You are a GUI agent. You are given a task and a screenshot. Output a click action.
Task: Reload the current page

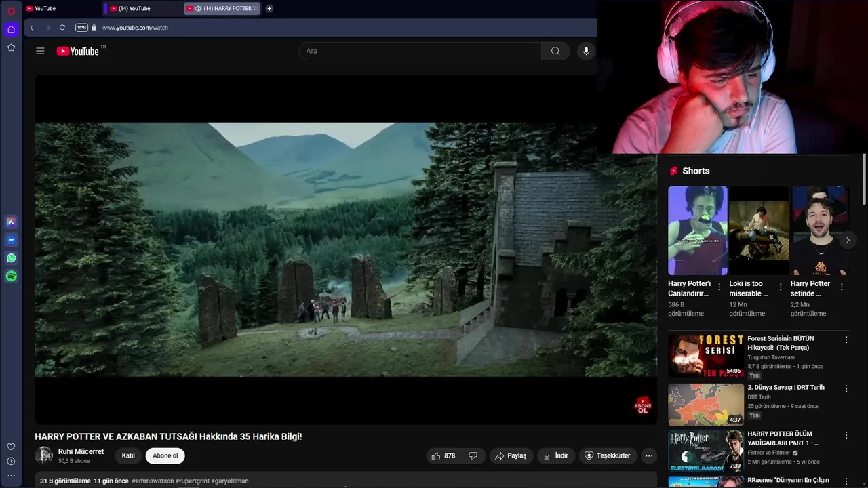[62, 28]
